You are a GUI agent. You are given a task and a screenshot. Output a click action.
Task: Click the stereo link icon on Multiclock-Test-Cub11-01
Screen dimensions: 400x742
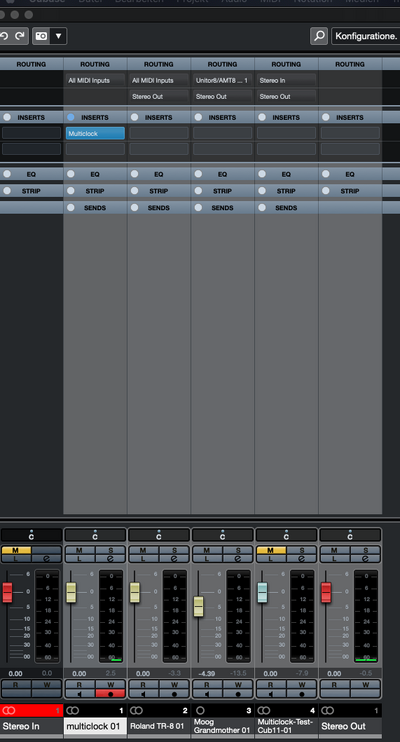tap(264, 710)
